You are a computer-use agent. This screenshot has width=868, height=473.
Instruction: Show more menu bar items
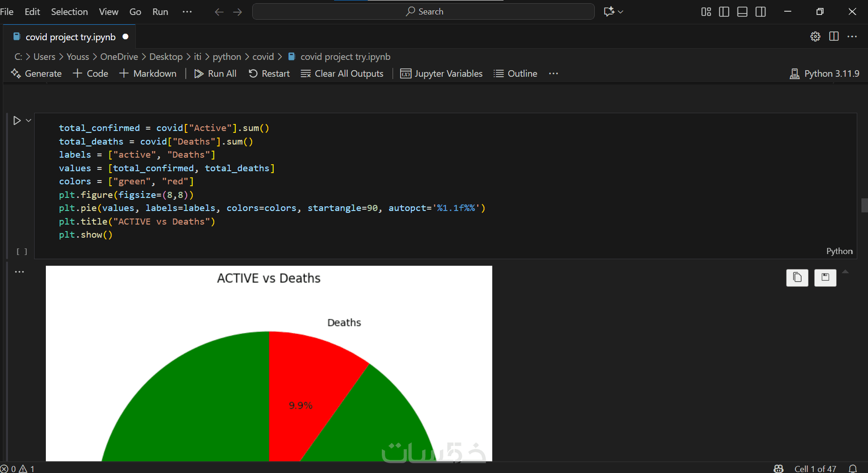click(187, 12)
